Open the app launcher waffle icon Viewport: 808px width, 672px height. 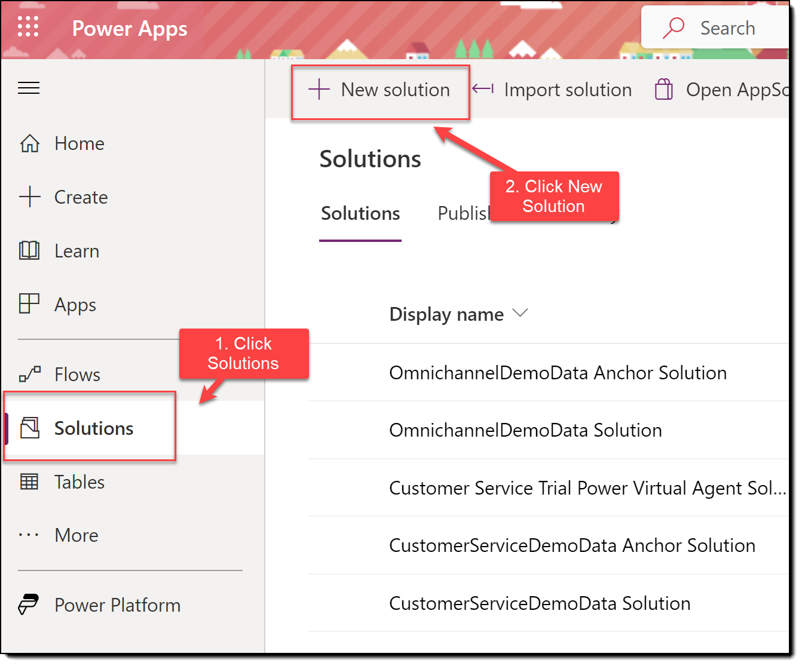pyautogui.click(x=28, y=27)
